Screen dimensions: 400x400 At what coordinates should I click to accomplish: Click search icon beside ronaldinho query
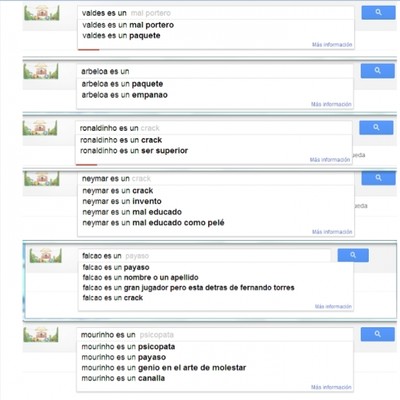[376, 128]
